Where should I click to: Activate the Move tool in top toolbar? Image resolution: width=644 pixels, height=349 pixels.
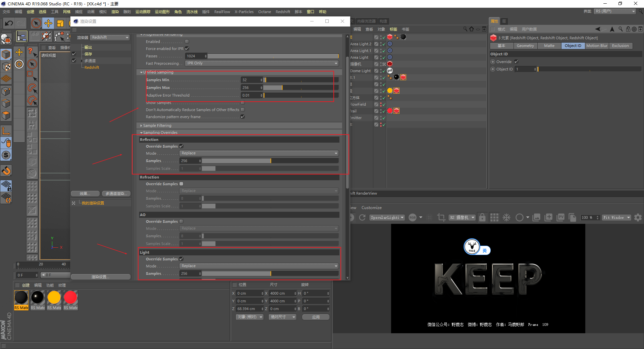(48, 23)
